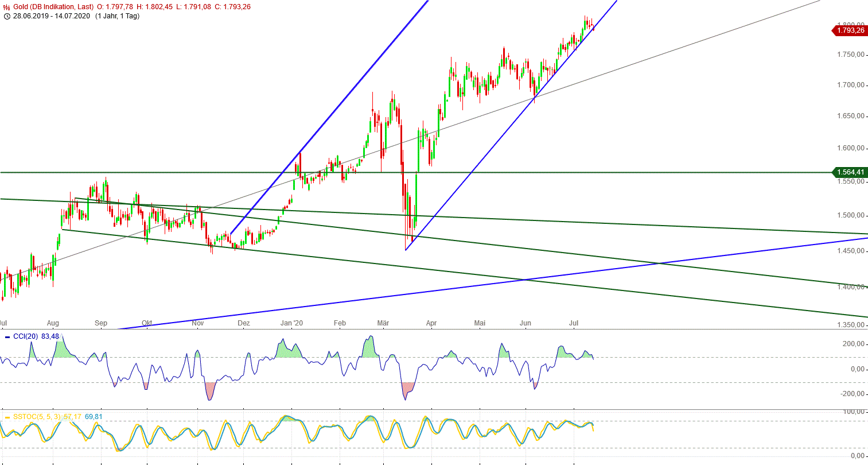Click the high value "H: 1.802,45"
The height and width of the screenshot is (465, 868).
[154, 7]
